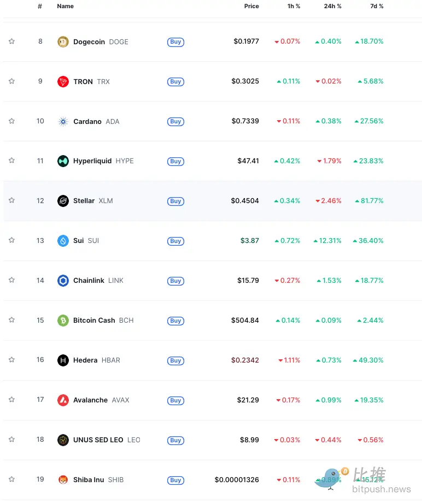Click the Avalanche red logo

pyautogui.click(x=63, y=400)
